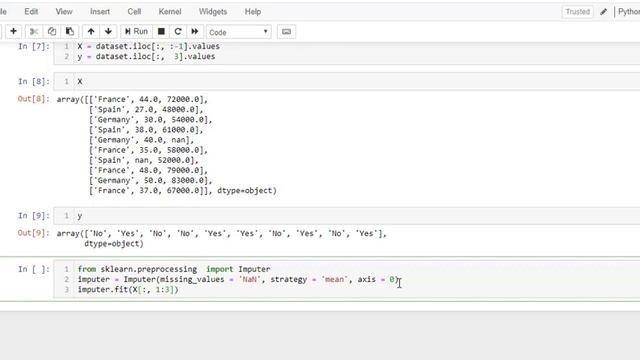Click the imputer.fit line in the last cell
This screenshot has width=640, height=360.
128,290
